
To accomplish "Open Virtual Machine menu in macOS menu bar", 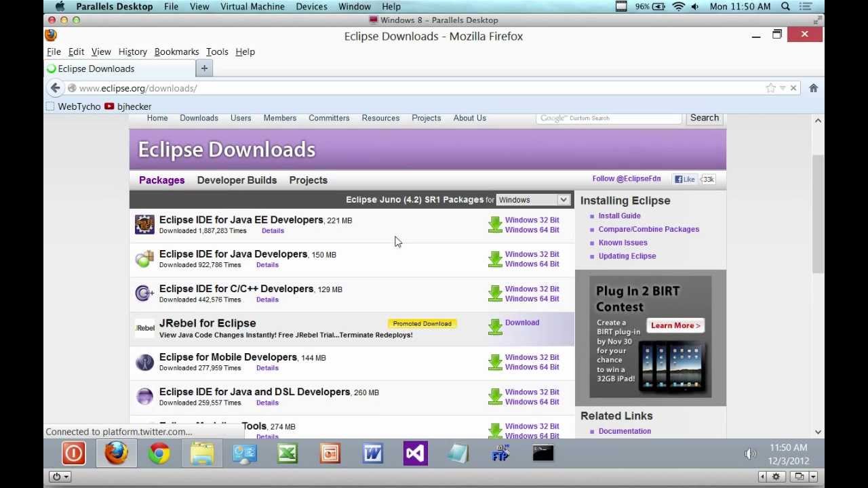I will click(x=252, y=6).
